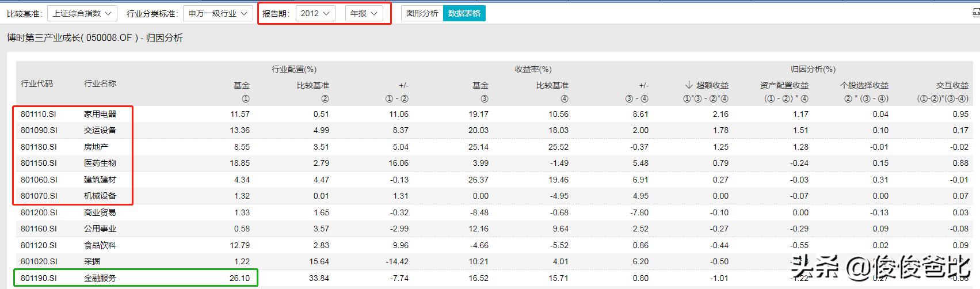The height and width of the screenshot is (289, 980).
Task: Select industry code 801020.SI
Action: (x=39, y=261)
